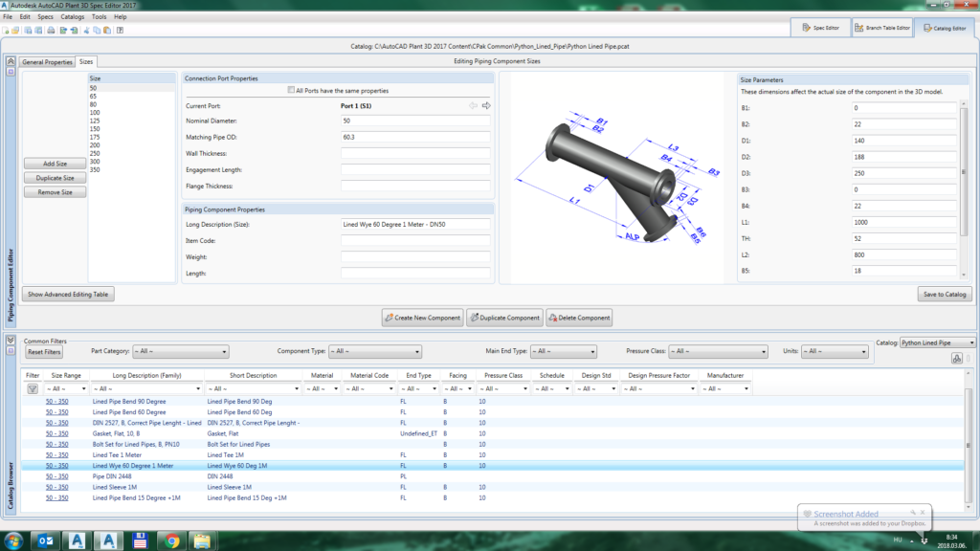The image size is (980, 551).
Task: Open the Tools menu
Action: [99, 17]
